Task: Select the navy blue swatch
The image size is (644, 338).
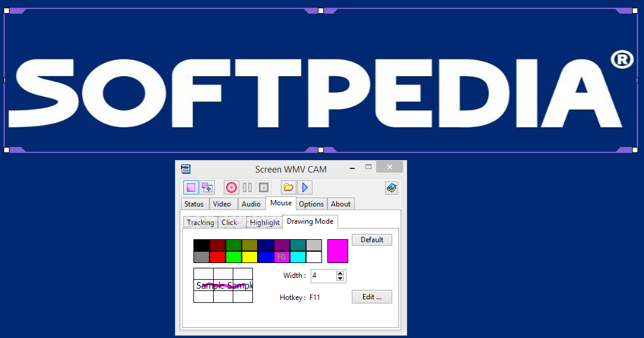Action: pyautogui.click(x=265, y=245)
